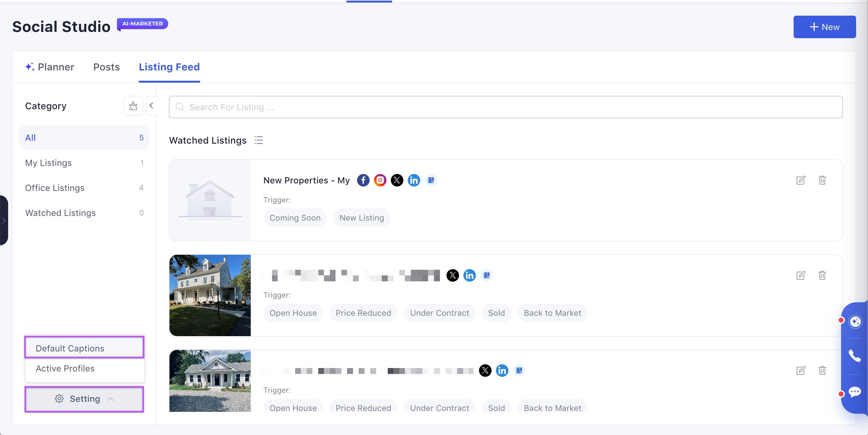
Task: Click the Search For Listing field
Action: tap(505, 107)
